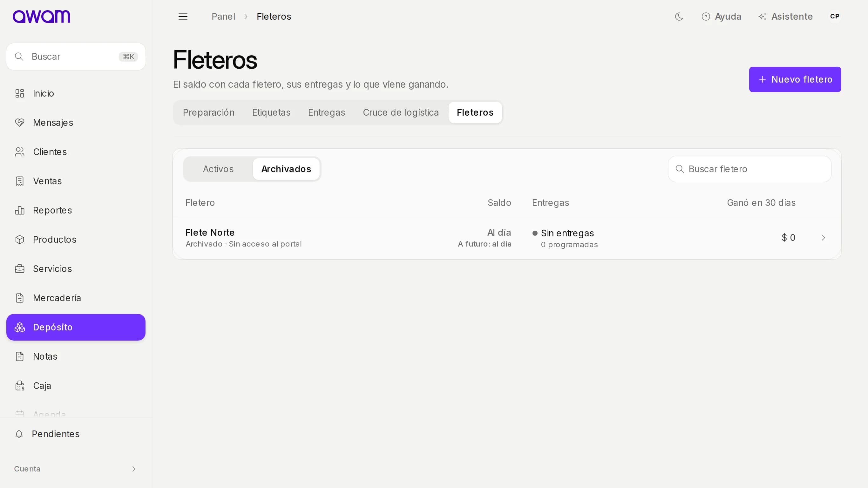
Task: Toggle the sidebar with hamburger icon
Action: [183, 17]
